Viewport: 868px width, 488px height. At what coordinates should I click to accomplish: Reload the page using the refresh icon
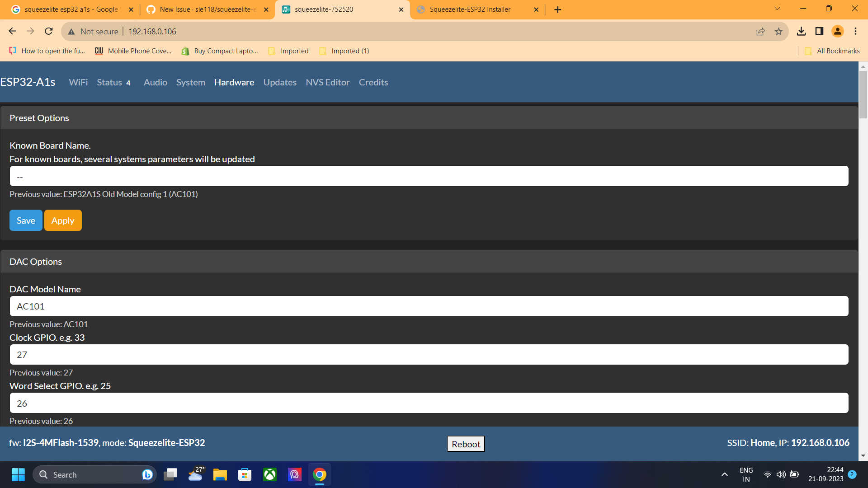48,31
